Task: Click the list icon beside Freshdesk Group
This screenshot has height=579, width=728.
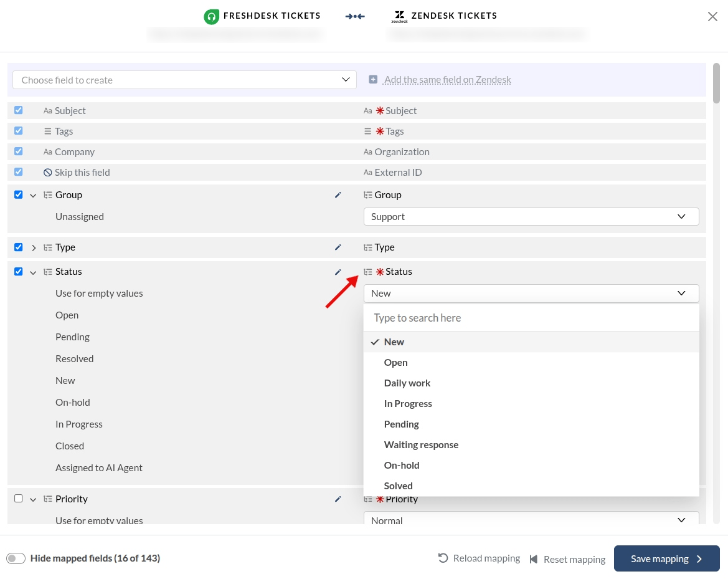Action: pos(48,194)
